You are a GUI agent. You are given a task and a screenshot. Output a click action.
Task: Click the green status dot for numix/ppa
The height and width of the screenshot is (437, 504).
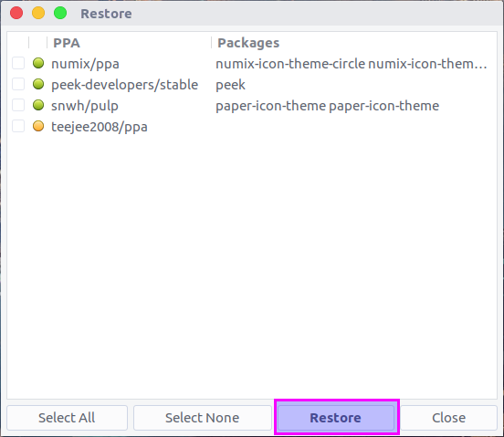point(38,63)
